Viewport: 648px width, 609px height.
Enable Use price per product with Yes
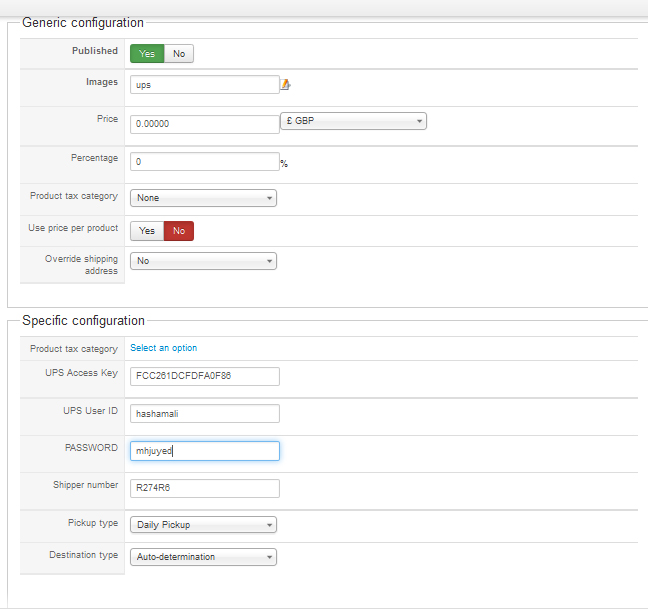pyautogui.click(x=147, y=231)
